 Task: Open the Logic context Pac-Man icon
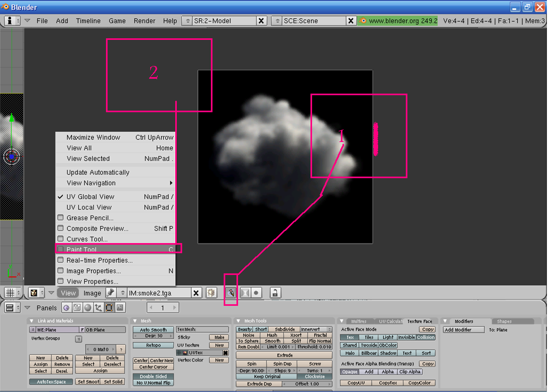66,307
